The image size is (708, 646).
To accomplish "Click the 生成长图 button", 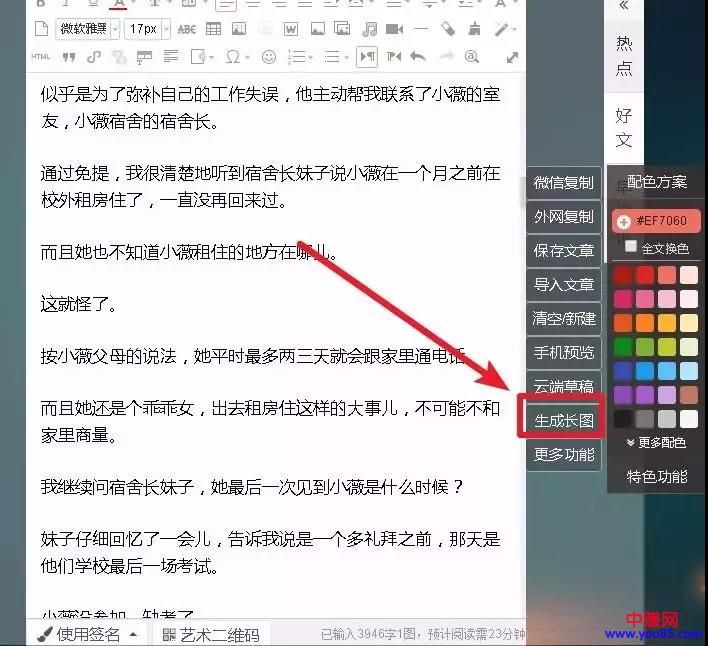I will pyautogui.click(x=564, y=421).
